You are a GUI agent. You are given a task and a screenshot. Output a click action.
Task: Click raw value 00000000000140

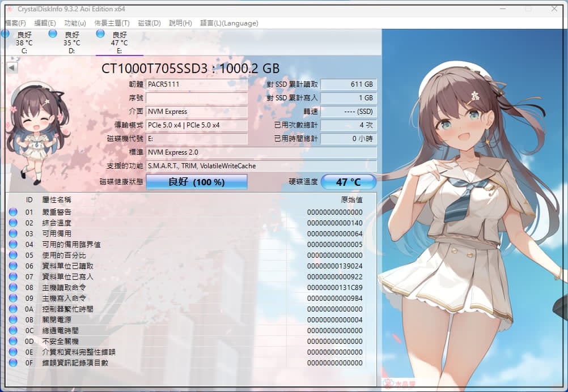pyautogui.click(x=334, y=223)
